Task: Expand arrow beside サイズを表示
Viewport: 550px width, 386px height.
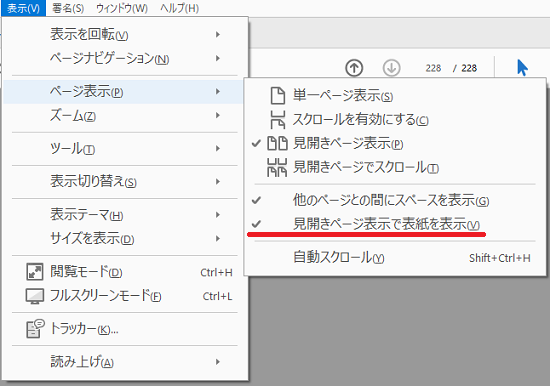Action: point(218,238)
